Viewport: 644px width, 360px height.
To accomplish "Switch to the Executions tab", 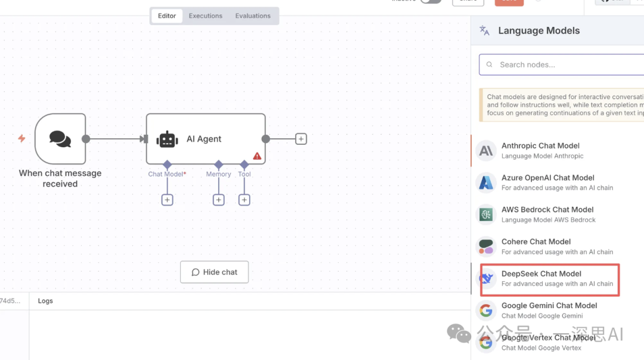I will tap(206, 16).
